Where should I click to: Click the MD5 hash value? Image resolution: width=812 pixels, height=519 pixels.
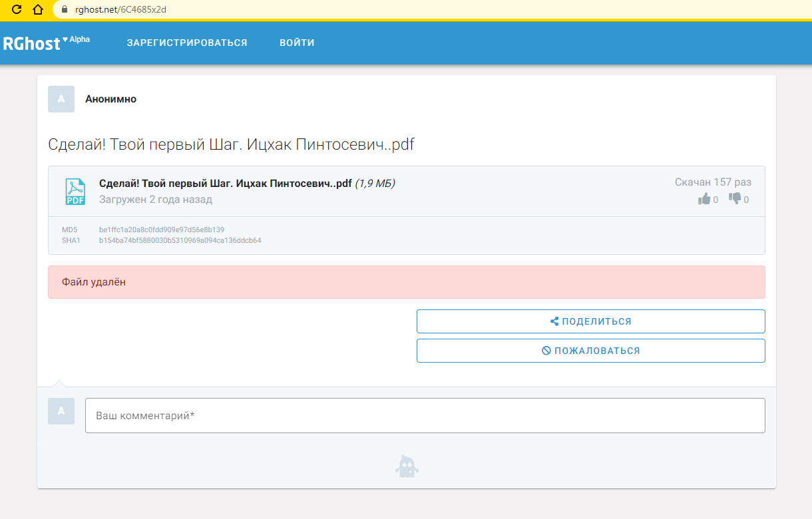[162, 230]
